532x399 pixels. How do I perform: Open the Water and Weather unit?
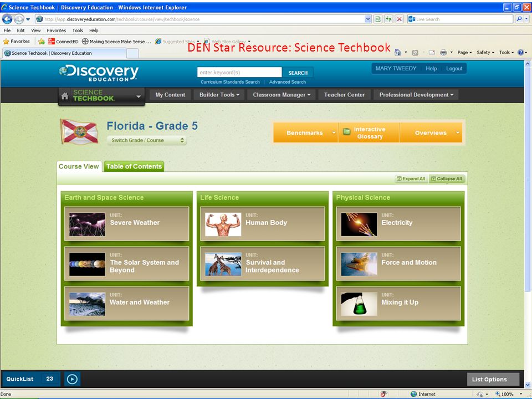click(x=126, y=303)
